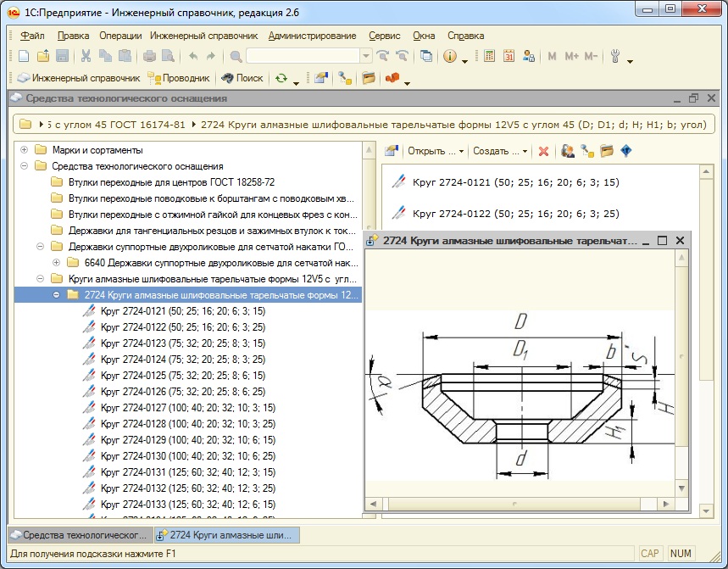Image resolution: width=728 pixels, height=569 pixels.
Task: Click the wrench settings toolbar icon
Action: [615, 56]
